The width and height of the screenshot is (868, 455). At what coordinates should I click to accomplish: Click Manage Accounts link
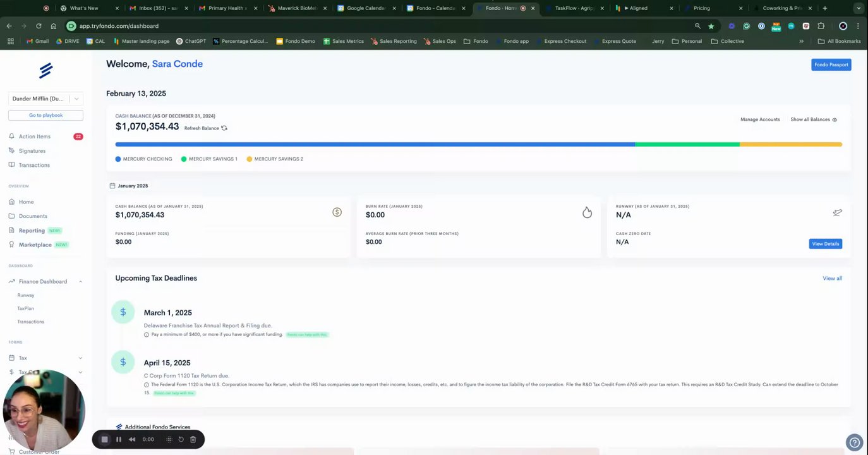click(760, 119)
